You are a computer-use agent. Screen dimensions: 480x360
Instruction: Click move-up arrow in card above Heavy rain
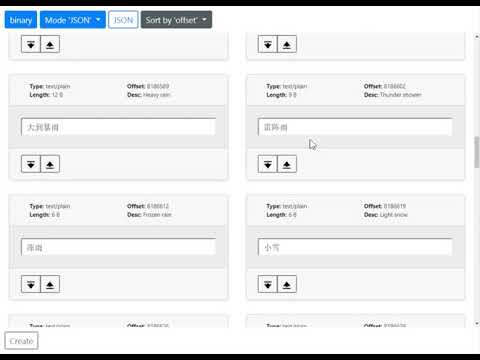click(x=50, y=44)
